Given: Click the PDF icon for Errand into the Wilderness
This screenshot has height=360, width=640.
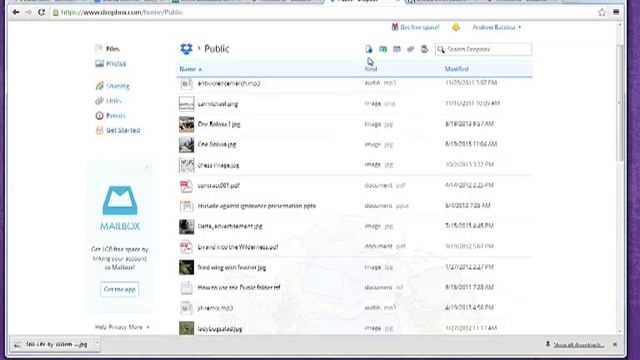Looking at the screenshot, I should 187,247.
